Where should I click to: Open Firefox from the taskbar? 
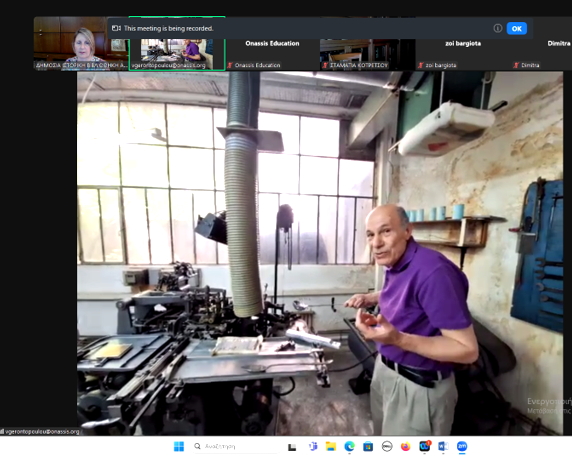405,446
